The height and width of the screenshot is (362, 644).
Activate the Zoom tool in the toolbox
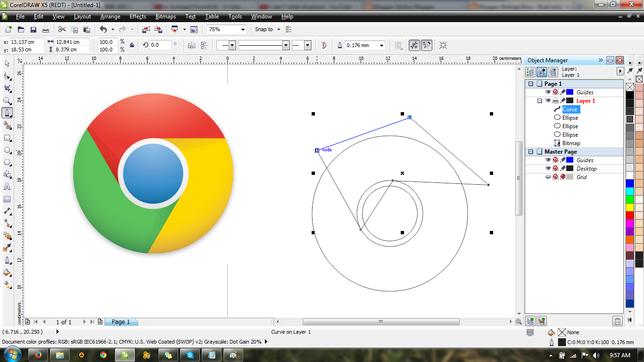point(7,100)
